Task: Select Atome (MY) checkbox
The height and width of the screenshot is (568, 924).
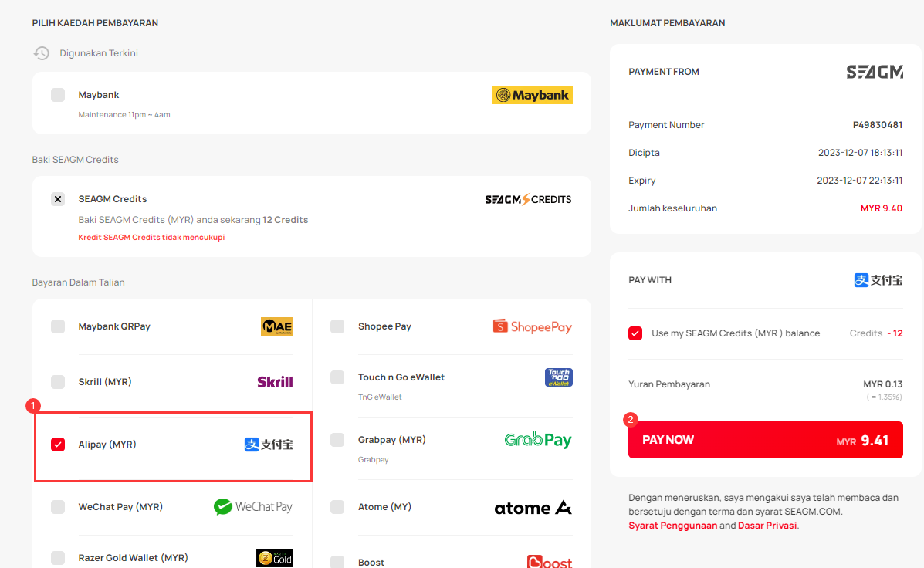Action: 337,507
